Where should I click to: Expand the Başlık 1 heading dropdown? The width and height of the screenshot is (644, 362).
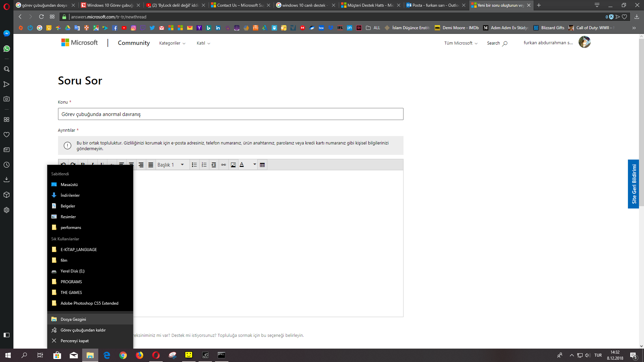point(182,165)
